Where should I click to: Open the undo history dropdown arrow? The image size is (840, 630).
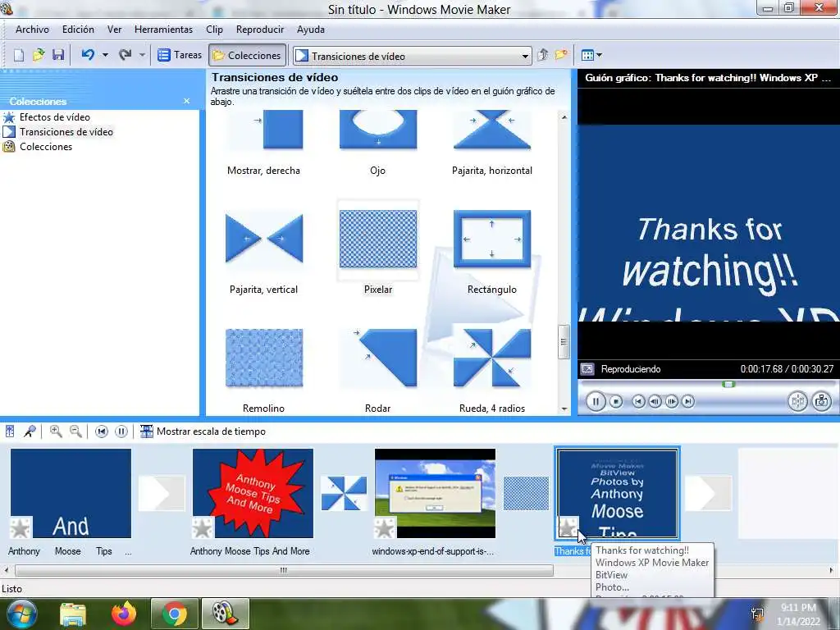pyautogui.click(x=105, y=55)
